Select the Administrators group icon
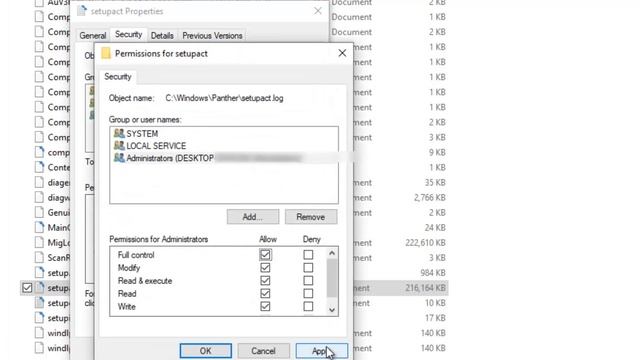The height and width of the screenshot is (360, 640). point(119,158)
